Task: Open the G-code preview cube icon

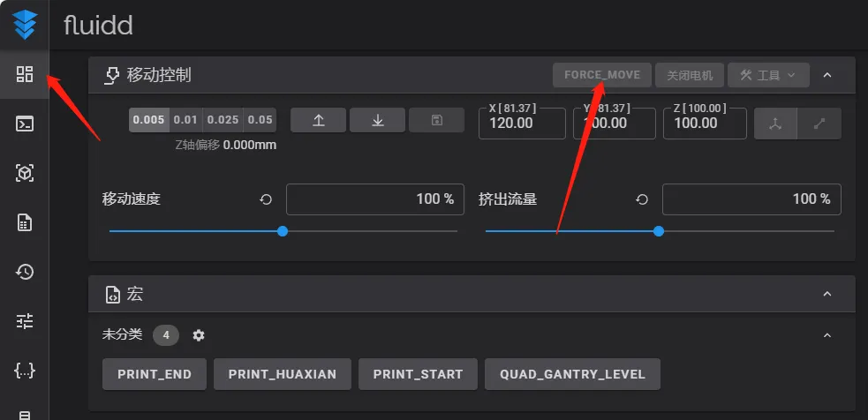Action: [25, 173]
